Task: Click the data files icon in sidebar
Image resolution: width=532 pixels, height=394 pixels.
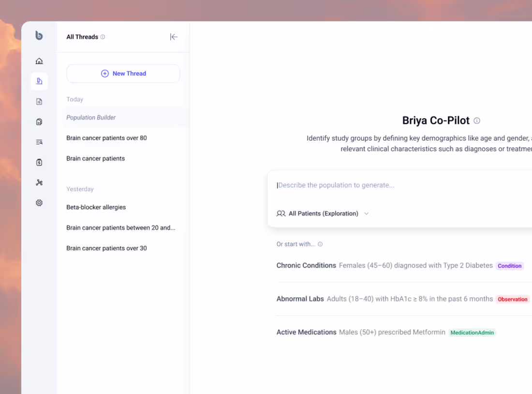Action: pyautogui.click(x=39, y=121)
